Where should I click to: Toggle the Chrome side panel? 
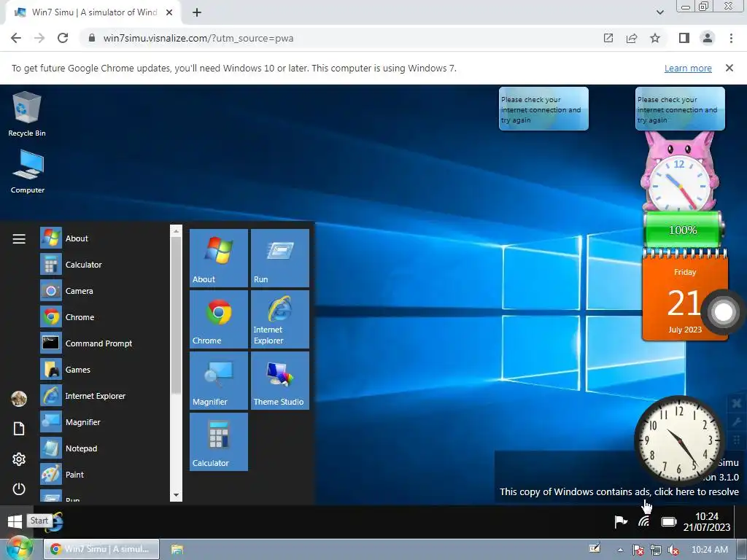tap(684, 38)
